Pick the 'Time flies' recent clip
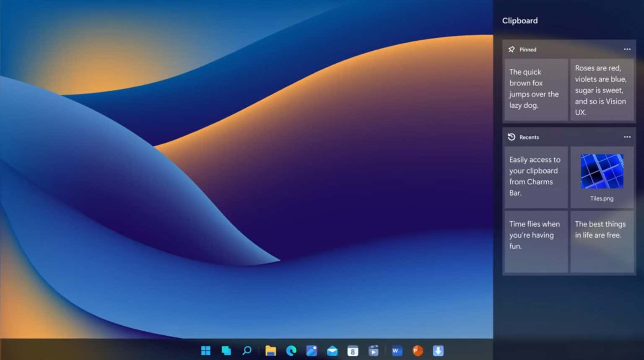The image size is (644, 360). point(536,241)
